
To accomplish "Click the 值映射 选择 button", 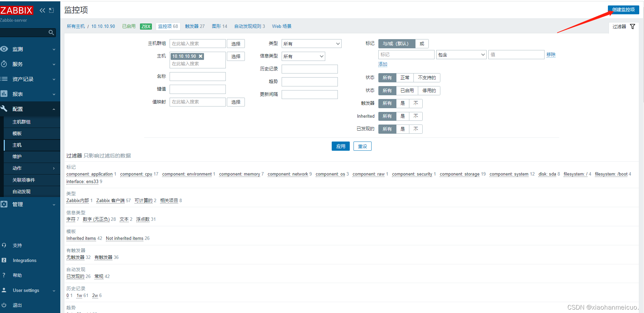I will pyautogui.click(x=236, y=102).
